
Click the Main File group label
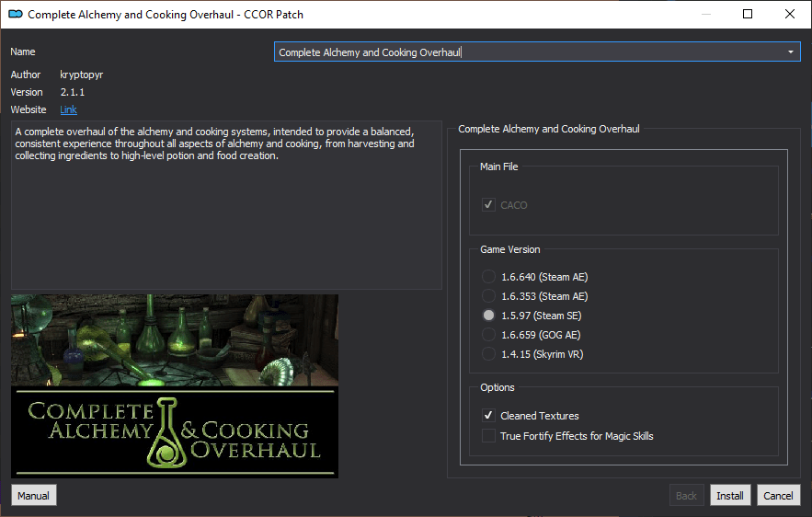coord(498,167)
